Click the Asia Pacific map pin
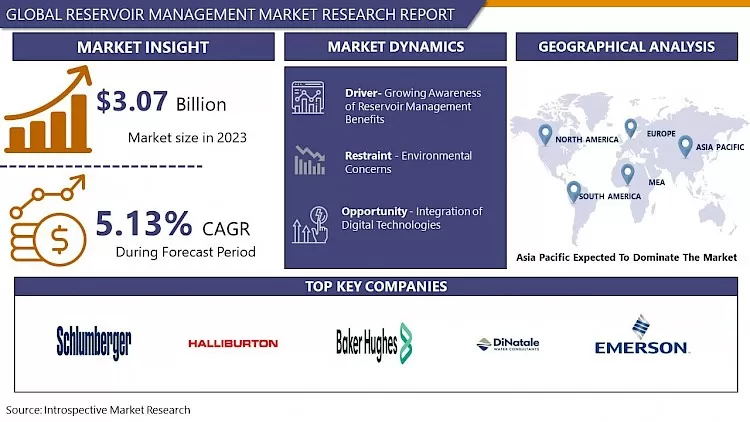This screenshot has width=750, height=422. tap(685, 146)
